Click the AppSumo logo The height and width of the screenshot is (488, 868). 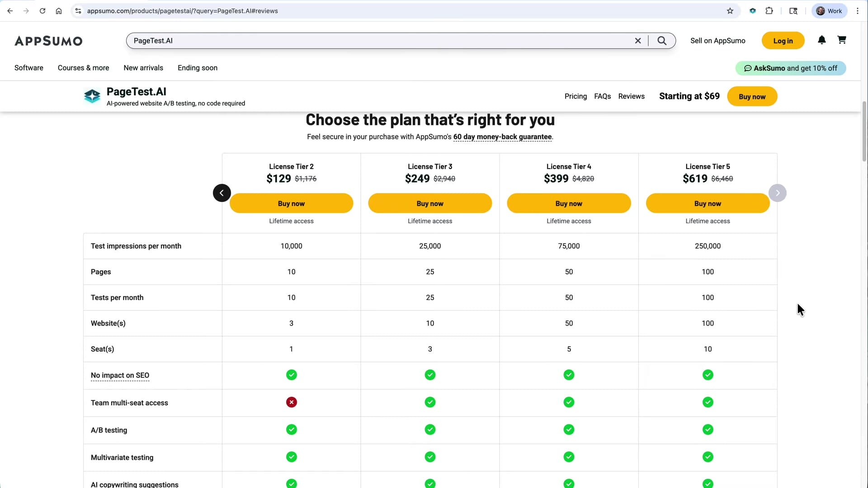coord(48,41)
